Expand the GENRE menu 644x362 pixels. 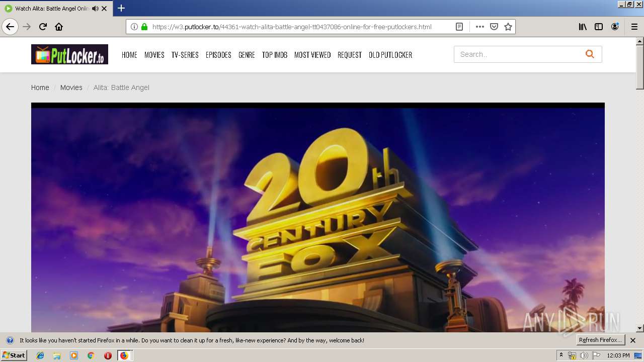pyautogui.click(x=247, y=55)
